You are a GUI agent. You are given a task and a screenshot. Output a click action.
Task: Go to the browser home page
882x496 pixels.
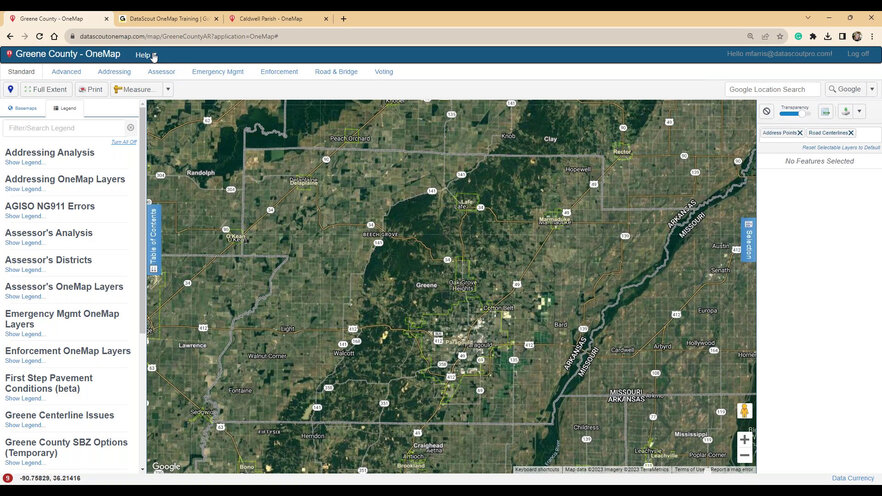point(54,36)
